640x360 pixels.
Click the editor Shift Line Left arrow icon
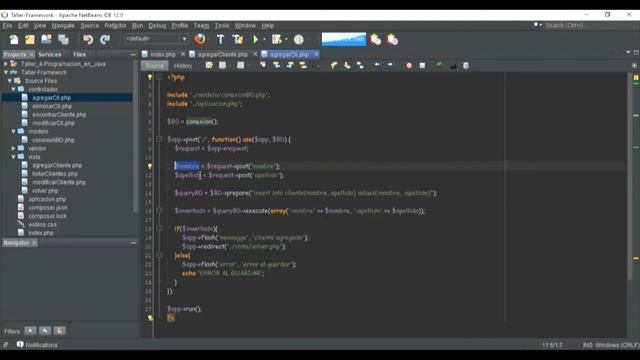click(377, 65)
